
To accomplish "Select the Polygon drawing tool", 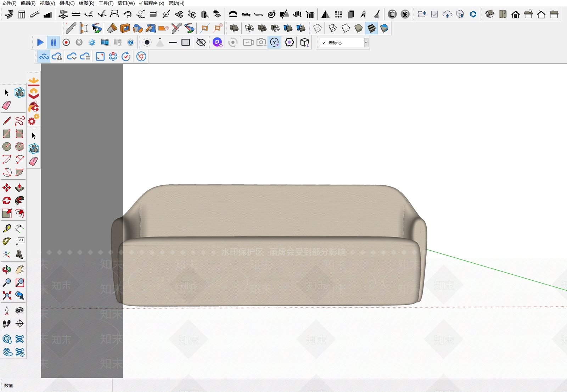I will pyautogui.click(x=19, y=146).
